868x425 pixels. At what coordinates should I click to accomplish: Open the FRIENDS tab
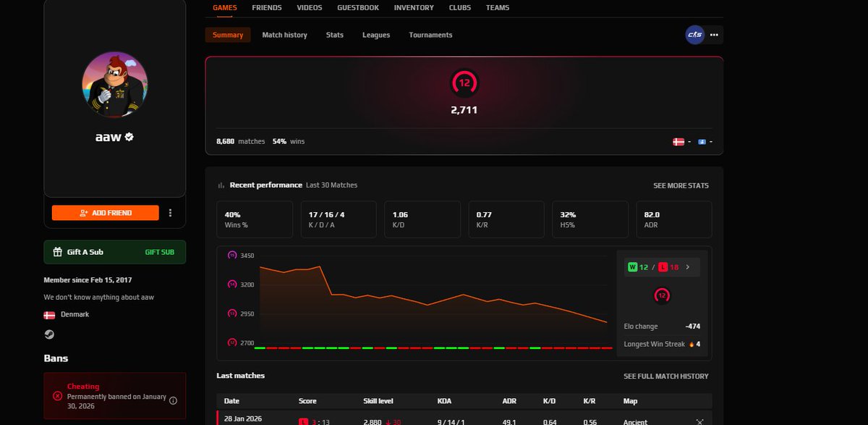click(267, 8)
